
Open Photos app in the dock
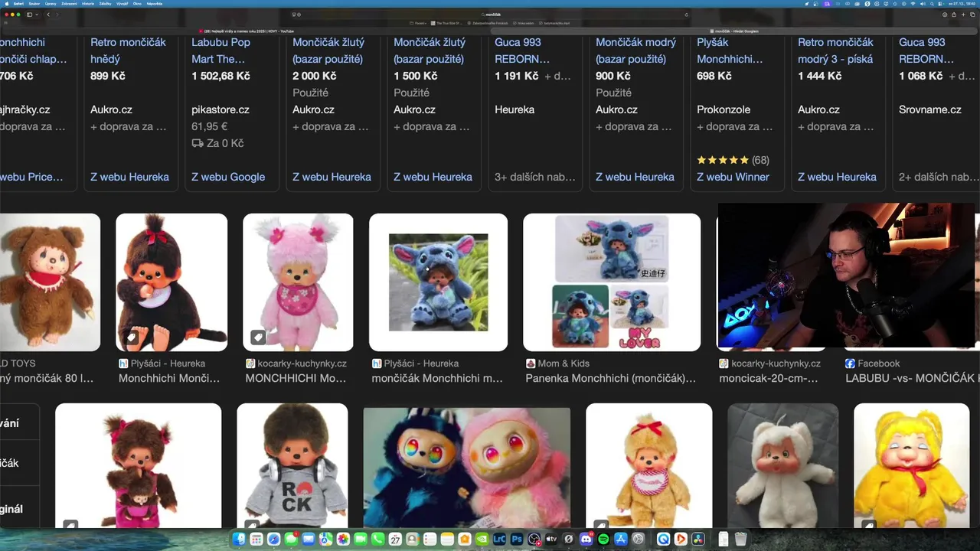tap(343, 540)
